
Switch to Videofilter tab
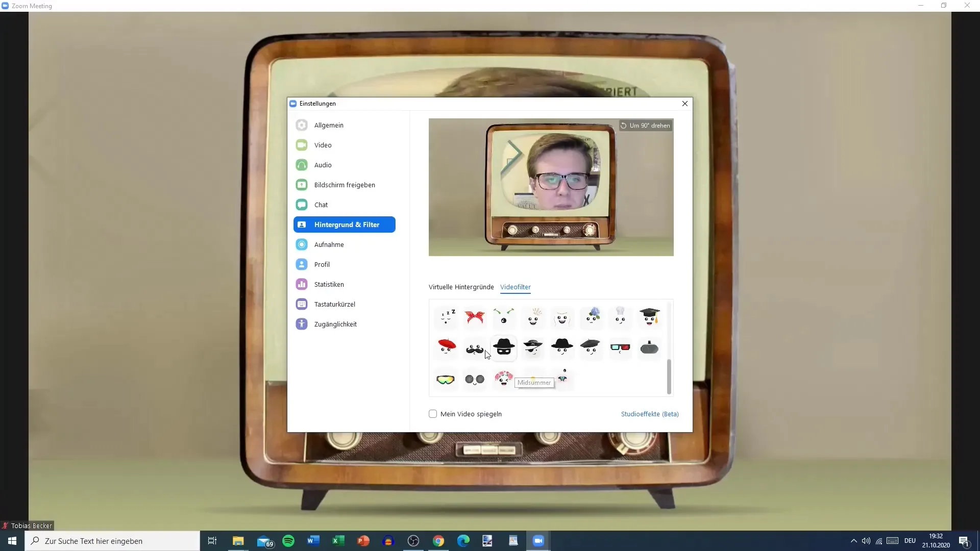pyautogui.click(x=515, y=287)
